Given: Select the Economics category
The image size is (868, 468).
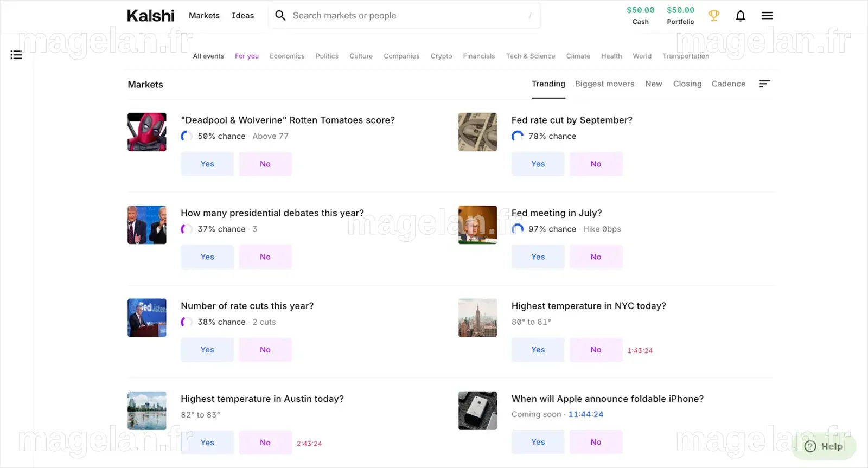Looking at the screenshot, I should click(x=287, y=56).
